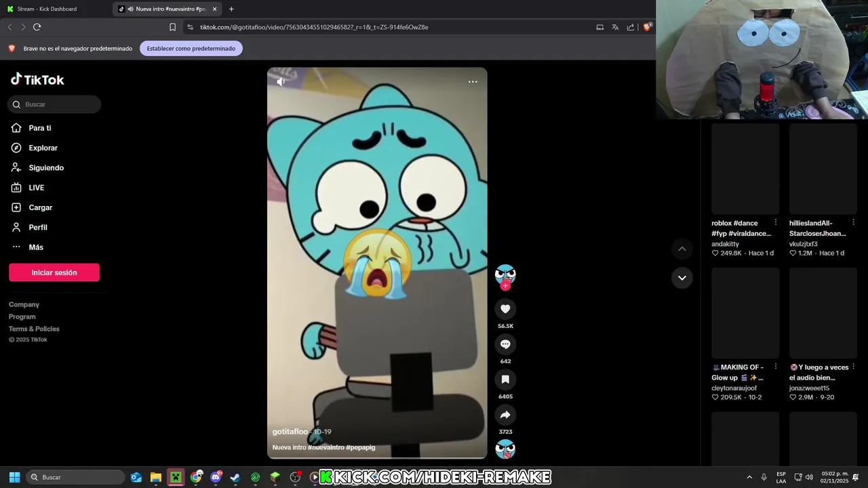Open the video three-dots options menu
This screenshot has width=868, height=488.
[x=473, y=82]
